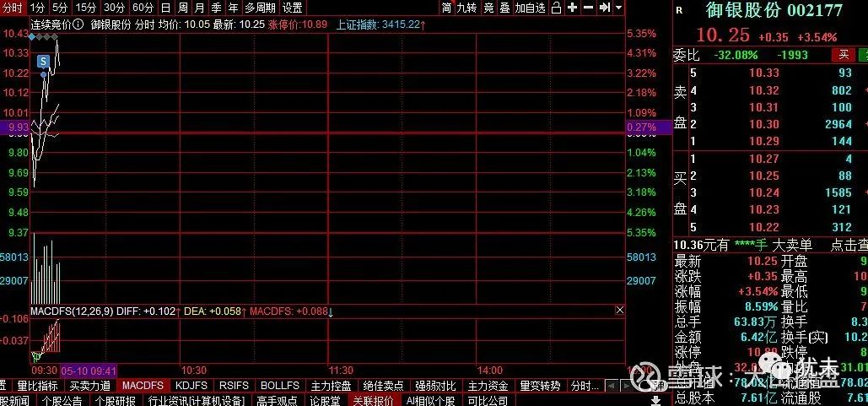
Task: Open the 高手观点 tab
Action: 278,400
